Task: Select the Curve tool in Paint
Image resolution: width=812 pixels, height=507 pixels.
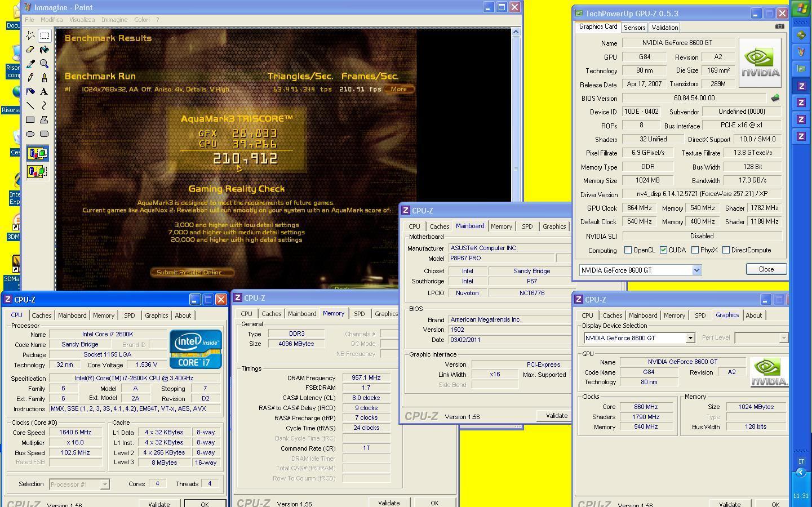Action: pyautogui.click(x=45, y=105)
